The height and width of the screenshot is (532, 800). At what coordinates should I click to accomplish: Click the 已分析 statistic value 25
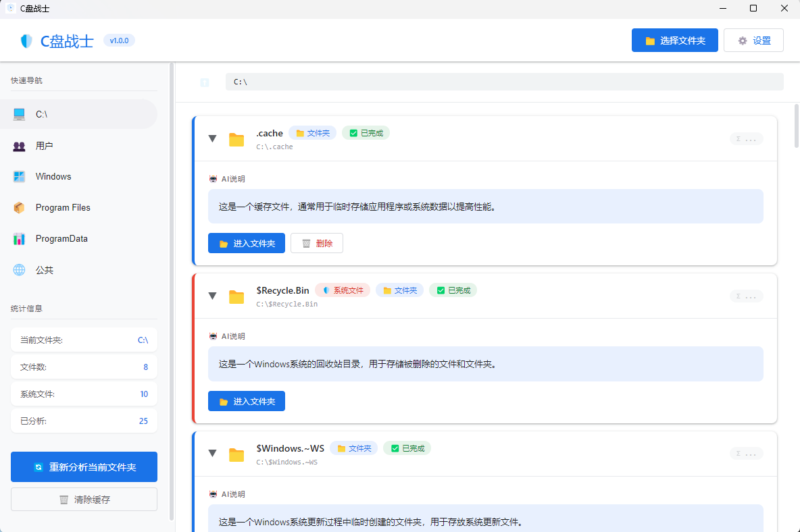pos(143,421)
